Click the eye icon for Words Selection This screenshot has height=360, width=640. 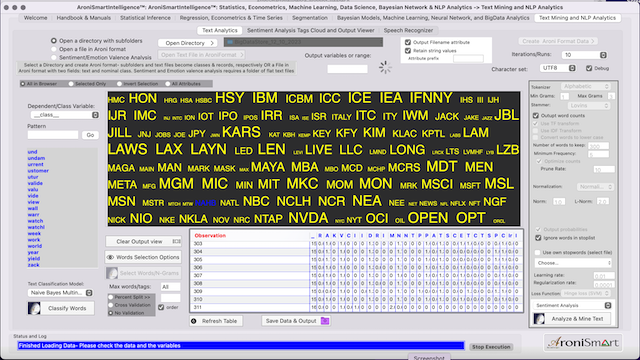tap(110, 257)
